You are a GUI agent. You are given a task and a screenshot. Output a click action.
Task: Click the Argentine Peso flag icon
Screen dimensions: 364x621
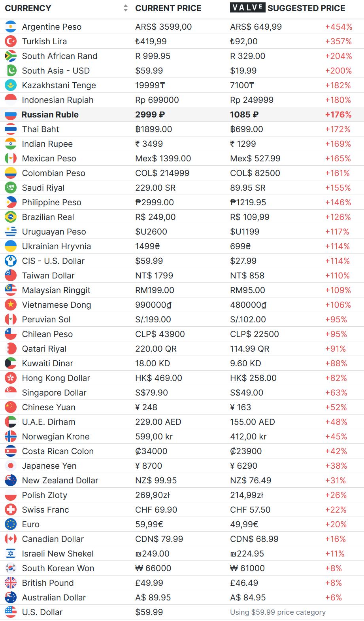coord(11,27)
